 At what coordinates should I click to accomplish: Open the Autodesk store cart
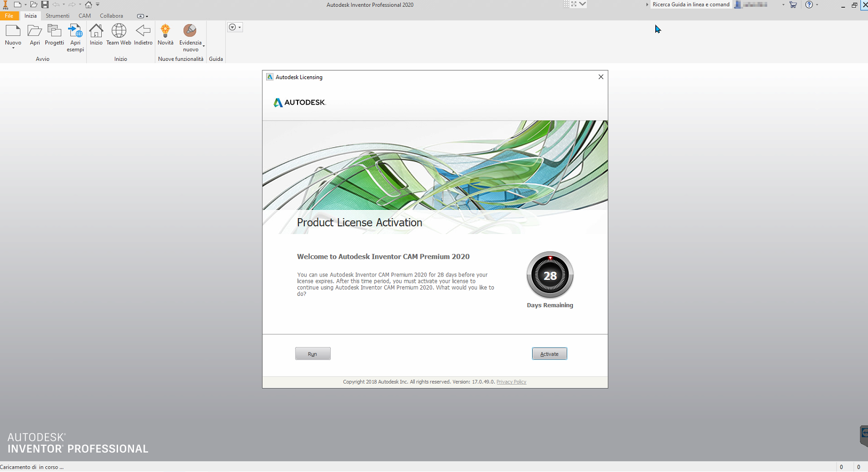[x=793, y=4]
